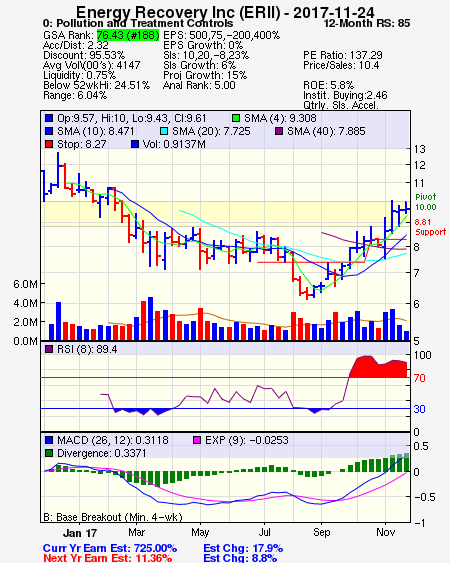Click the purple RSI (8) legend swatch
Screen dimensions: 450x563
[49, 349]
